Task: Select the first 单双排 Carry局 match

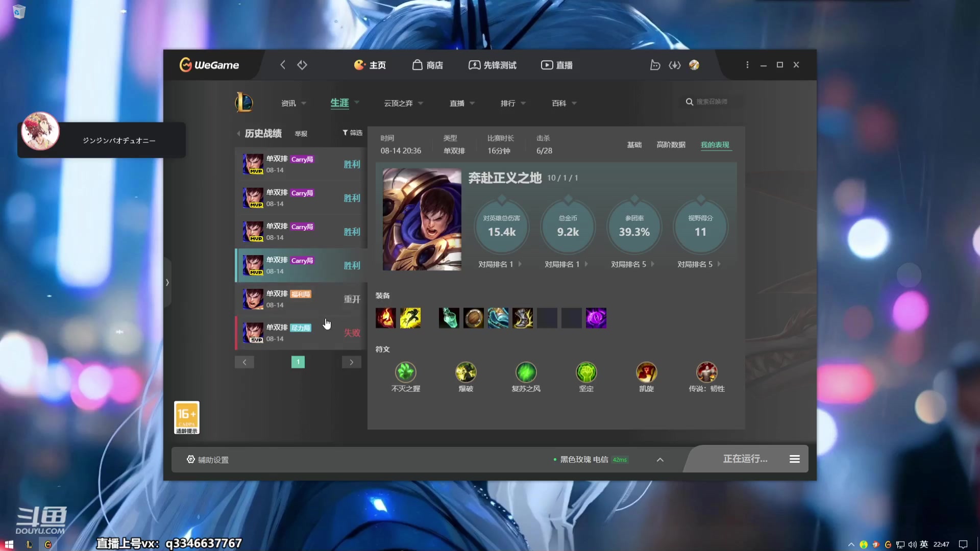Action: [x=301, y=164]
